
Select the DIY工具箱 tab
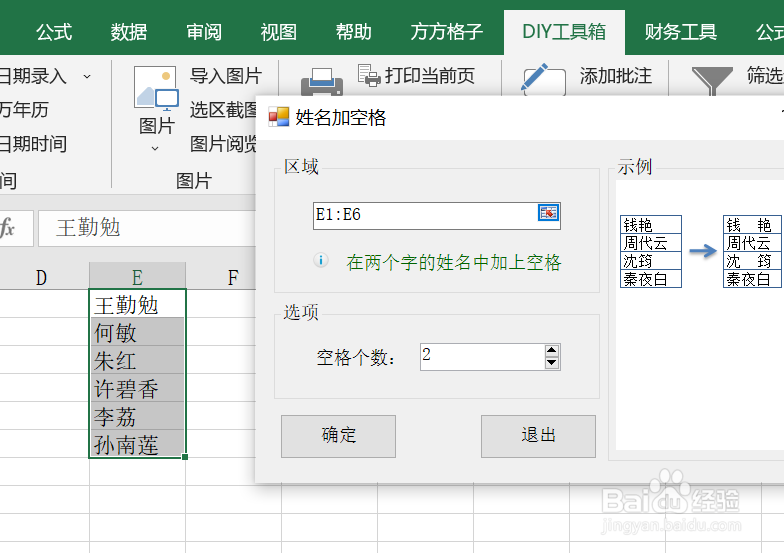click(564, 32)
